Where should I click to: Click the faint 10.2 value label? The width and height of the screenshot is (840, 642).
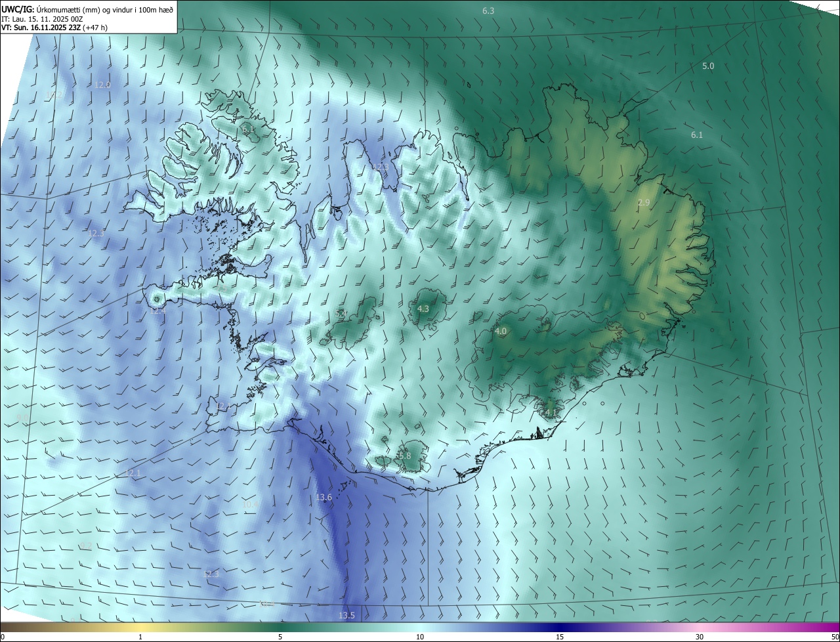pyautogui.click(x=55, y=95)
